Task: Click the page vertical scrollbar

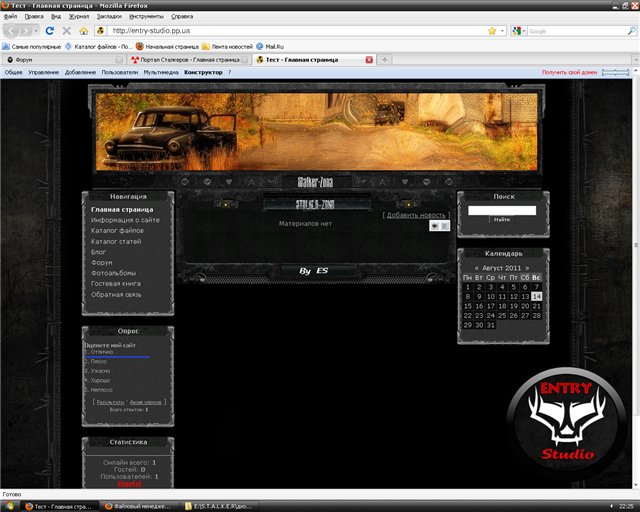Action: pyautogui.click(x=636, y=245)
